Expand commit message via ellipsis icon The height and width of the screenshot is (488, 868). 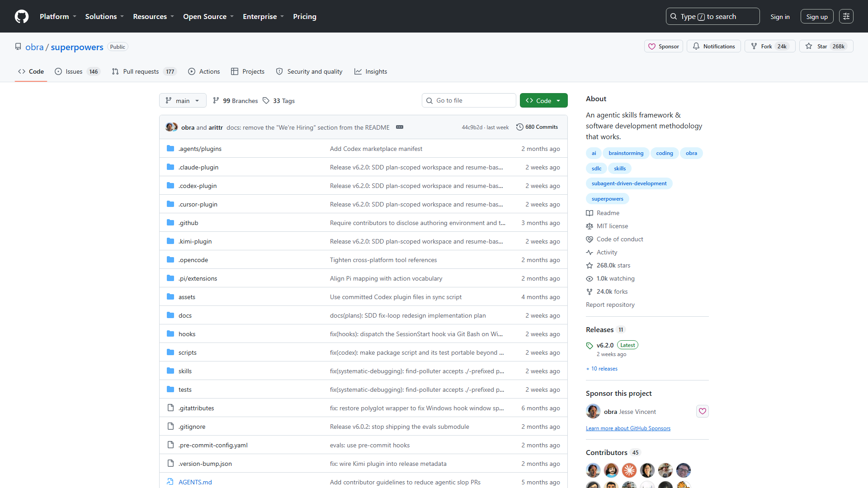tap(400, 127)
